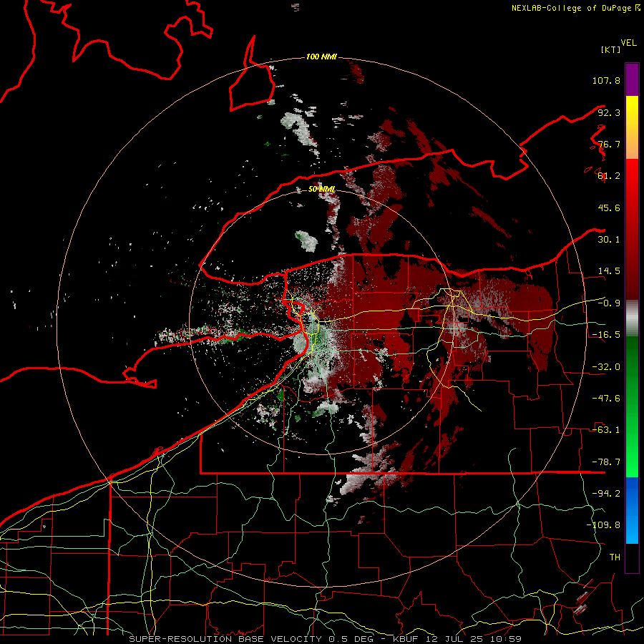
Task: Select the 30.1 scale value
Action: point(609,240)
